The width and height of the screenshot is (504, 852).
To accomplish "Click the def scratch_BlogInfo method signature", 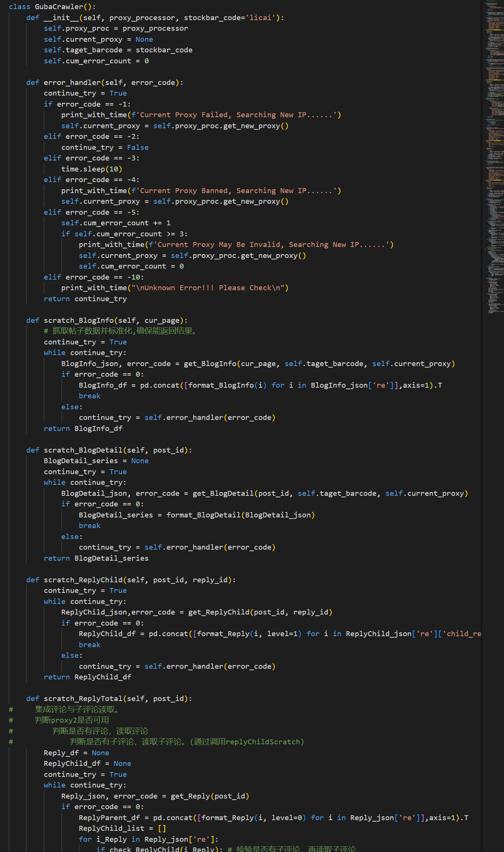I will point(107,320).
